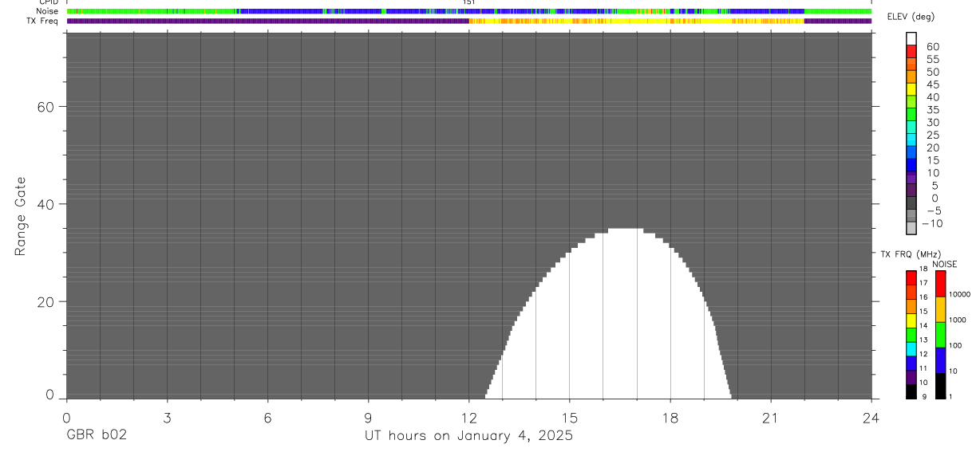980x452 pixels.
Task: Click the yellow NOISE swatch between 1000 and 10000
Action: (940, 309)
